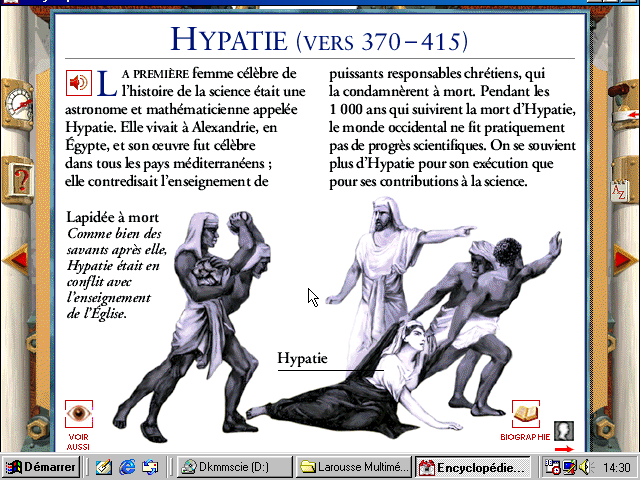
Task: Switch to Dkmmscie (D:) taskbar window
Action: point(234,467)
